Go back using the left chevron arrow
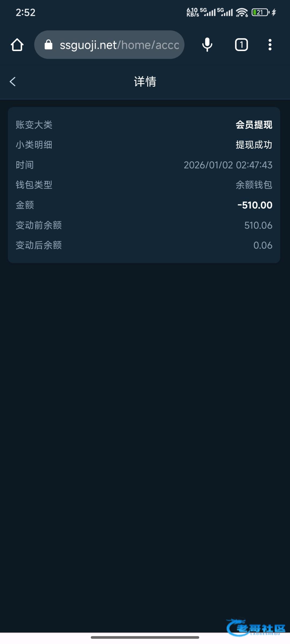This screenshot has width=290, height=644. pyautogui.click(x=13, y=82)
